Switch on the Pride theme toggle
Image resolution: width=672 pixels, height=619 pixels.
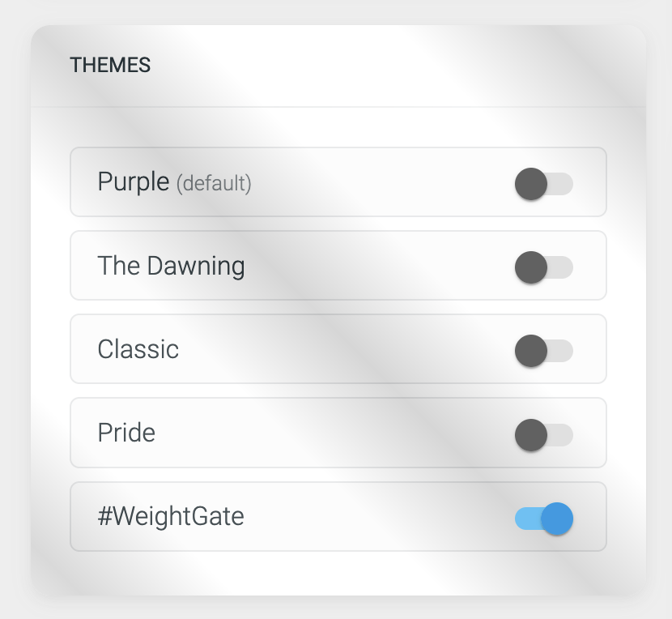click(543, 434)
